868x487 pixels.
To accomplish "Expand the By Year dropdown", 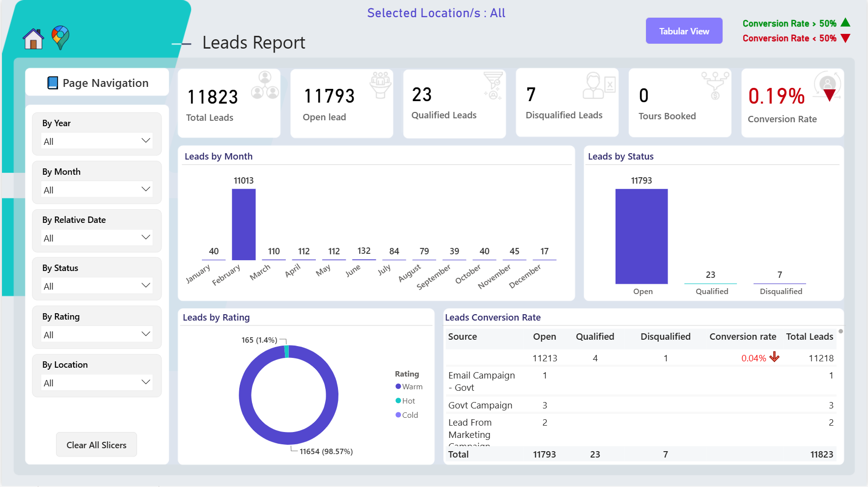I will [97, 141].
